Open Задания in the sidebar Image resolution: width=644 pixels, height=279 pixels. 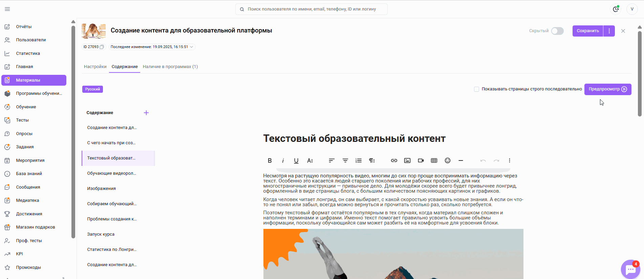[x=34, y=147]
